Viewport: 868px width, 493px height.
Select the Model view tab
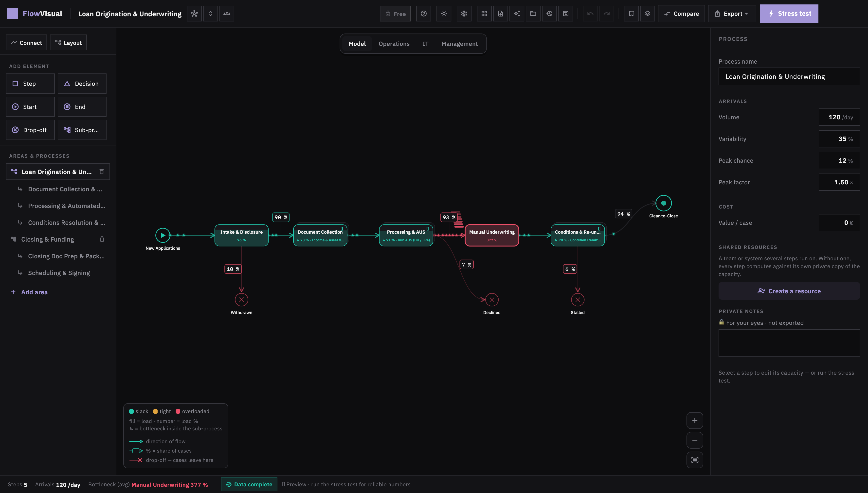point(357,44)
